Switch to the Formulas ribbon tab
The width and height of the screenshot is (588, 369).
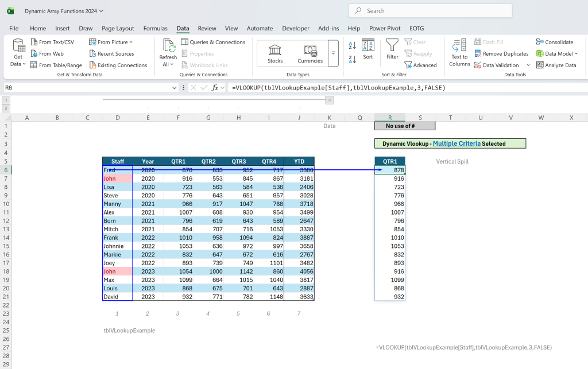155,29
